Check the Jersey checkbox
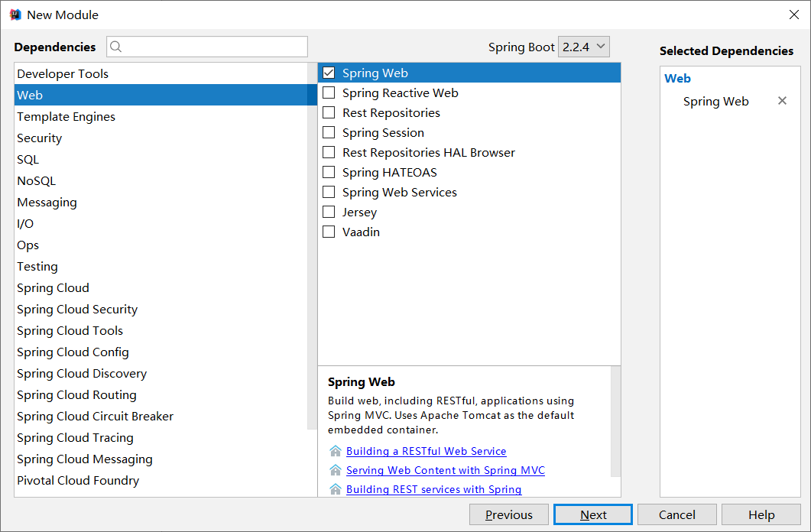This screenshot has height=532, width=811. tap(329, 212)
